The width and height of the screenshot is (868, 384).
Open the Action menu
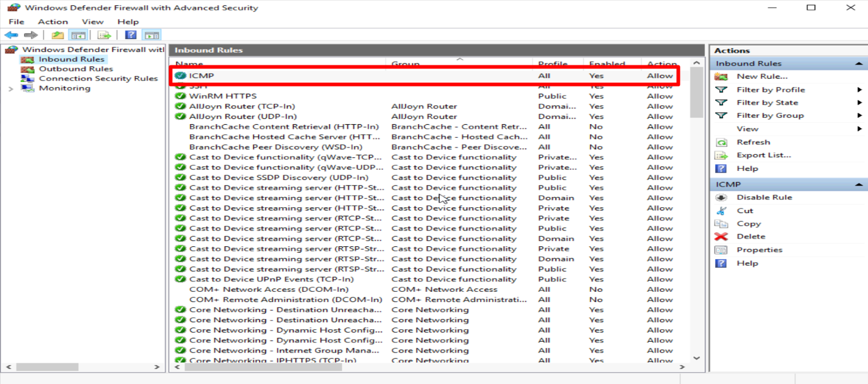click(53, 22)
